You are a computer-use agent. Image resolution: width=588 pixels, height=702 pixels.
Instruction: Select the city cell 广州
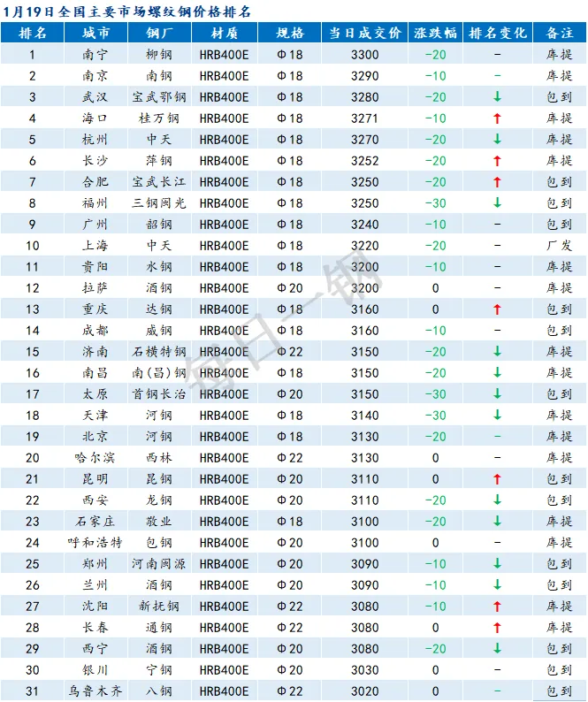click(95, 225)
